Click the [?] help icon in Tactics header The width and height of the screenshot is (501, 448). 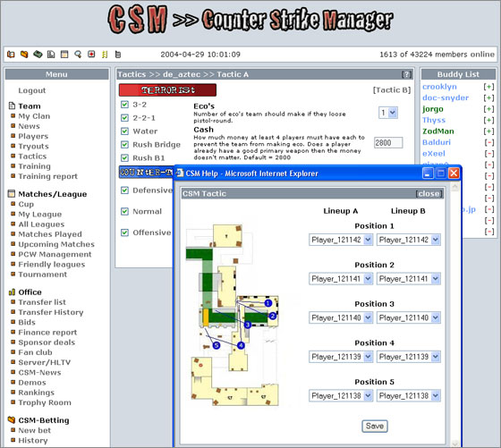click(406, 74)
